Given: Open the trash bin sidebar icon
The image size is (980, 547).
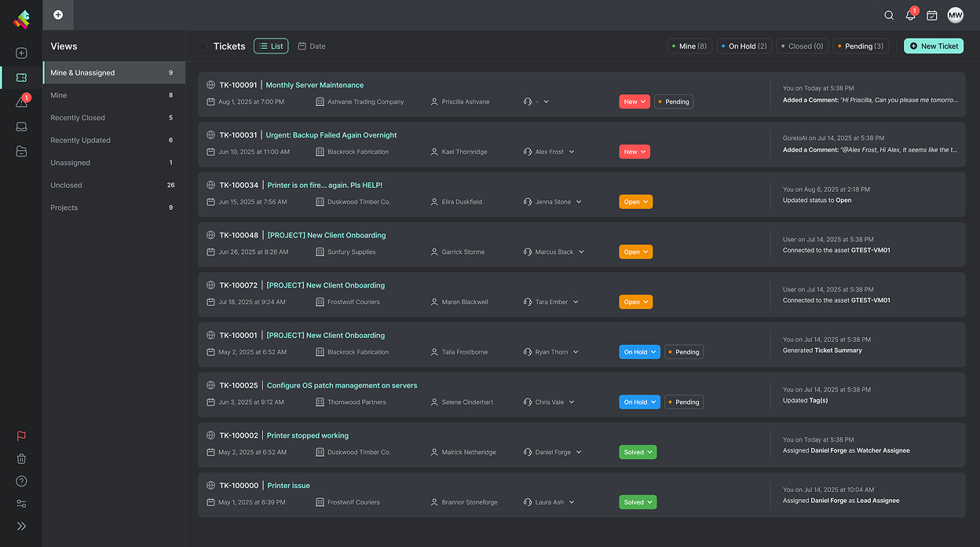Looking at the screenshot, I should 21,459.
